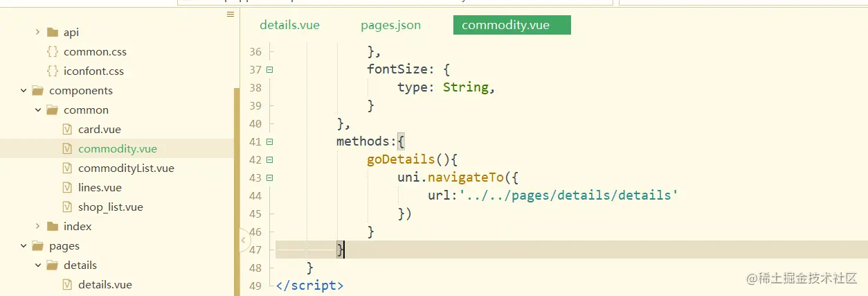
Task: Click the sidebar vertical scrollbar
Action: (237, 192)
